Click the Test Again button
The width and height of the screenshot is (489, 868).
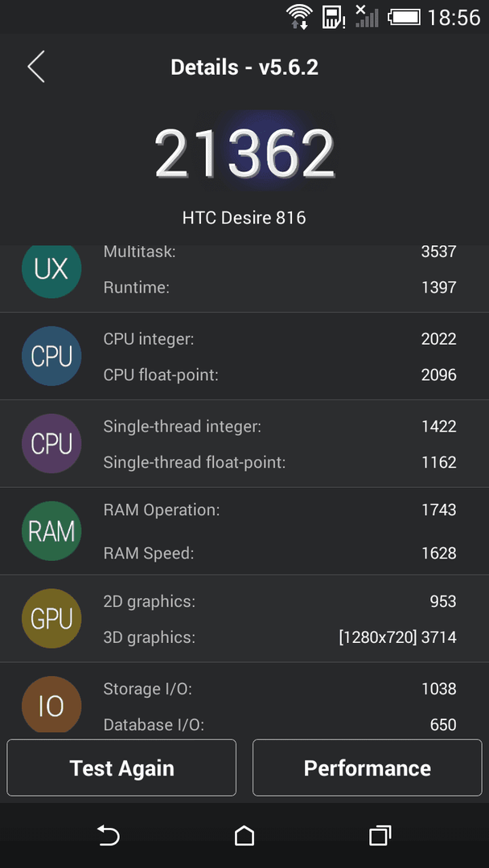pyautogui.click(x=121, y=768)
